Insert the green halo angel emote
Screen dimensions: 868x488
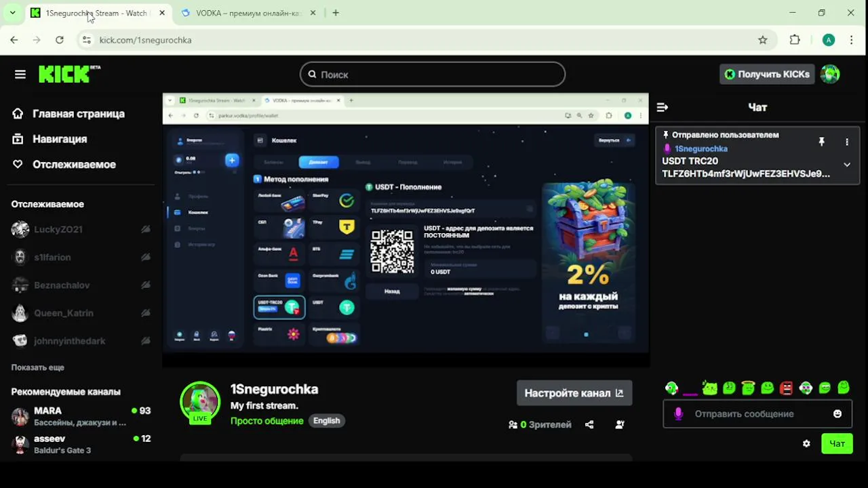748,388
